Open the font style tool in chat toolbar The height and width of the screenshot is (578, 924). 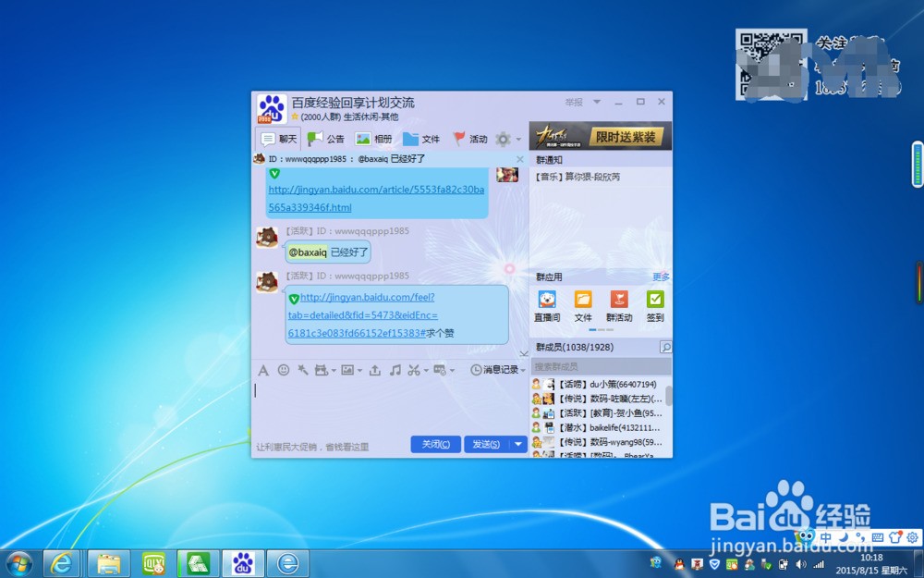(263, 370)
